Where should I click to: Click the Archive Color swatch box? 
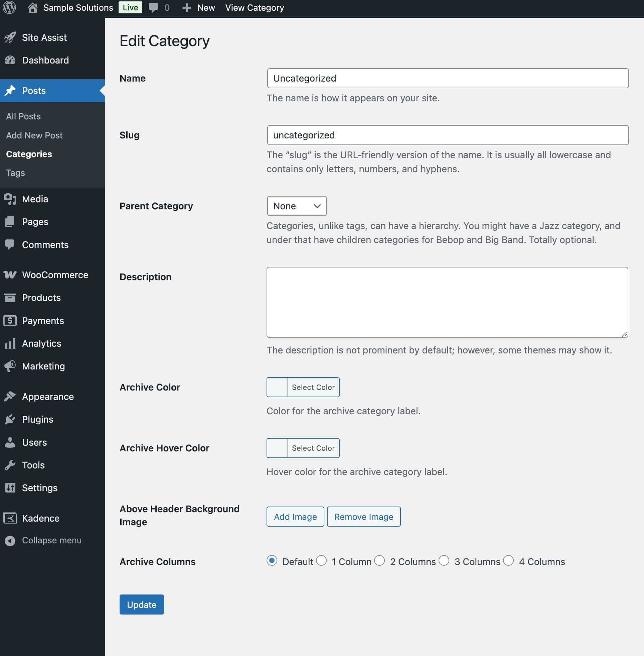coord(277,387)
